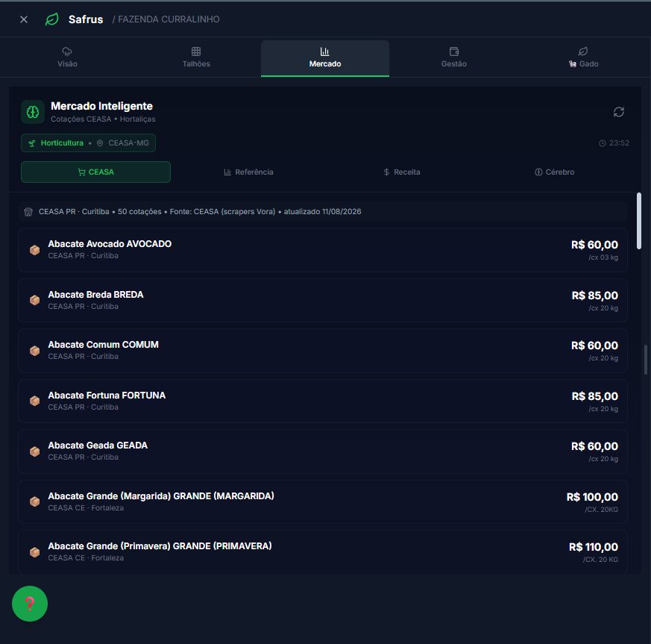The width and height of the screenshot is (651, 644).
Task: Go to the Gado tab
Action: coord(583,57)
